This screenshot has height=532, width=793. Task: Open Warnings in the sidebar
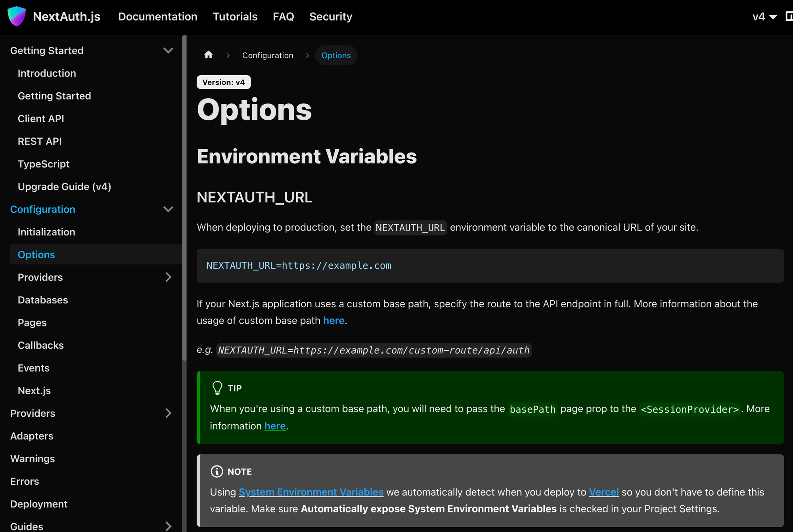(x=33, y=459)
